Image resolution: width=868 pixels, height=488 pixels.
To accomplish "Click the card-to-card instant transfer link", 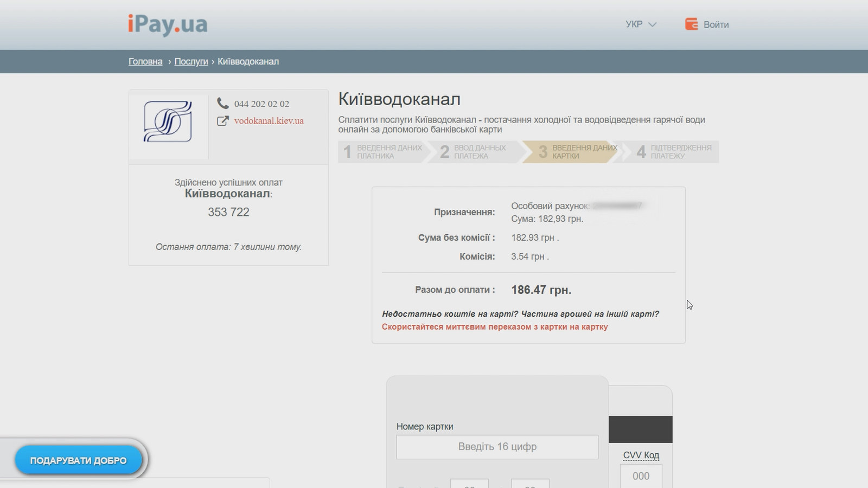I will click(x=495, y=327).
